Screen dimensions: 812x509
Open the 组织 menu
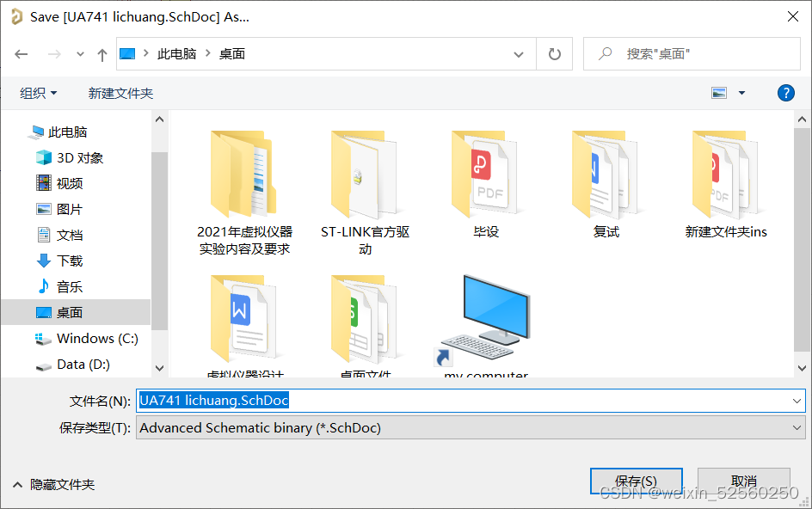click(39, 93)
